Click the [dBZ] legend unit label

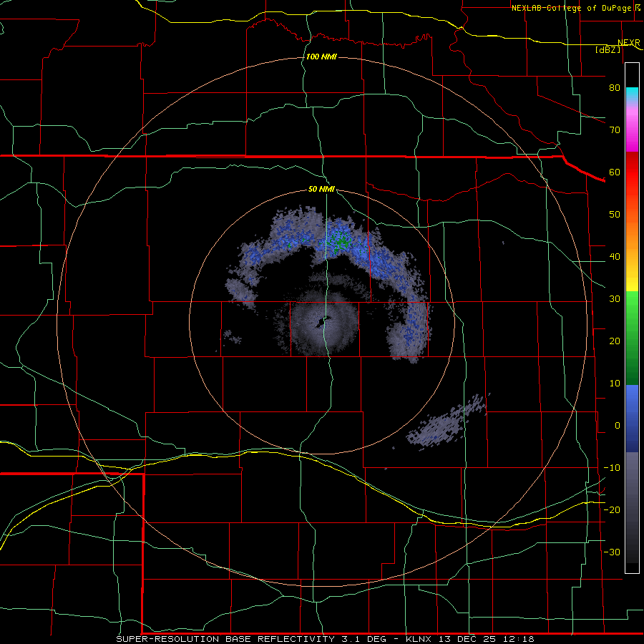(x=608, y=49)
